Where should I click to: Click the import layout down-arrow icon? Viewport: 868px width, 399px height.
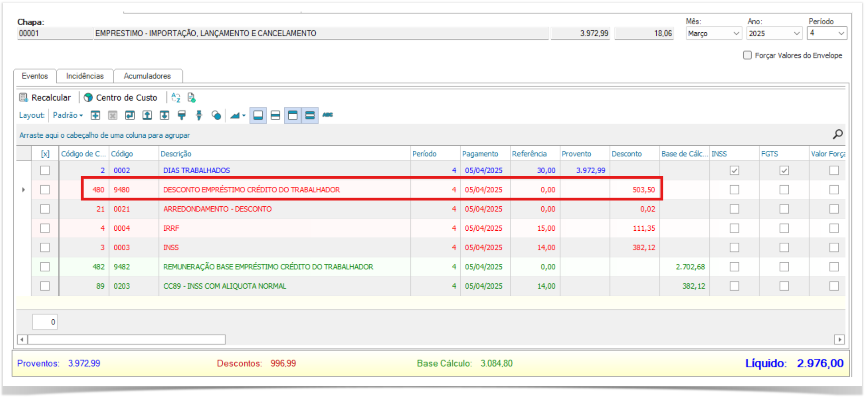164,115
